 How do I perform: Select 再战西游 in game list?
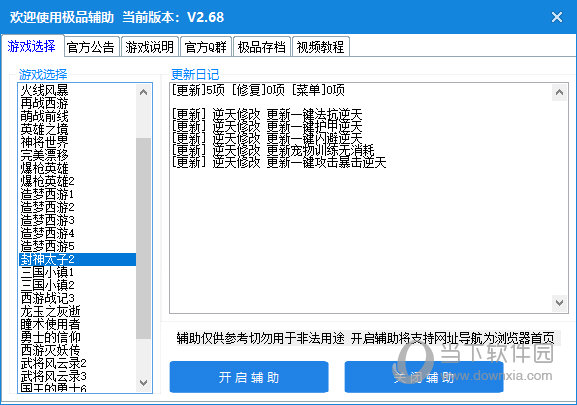click(77, 103)
